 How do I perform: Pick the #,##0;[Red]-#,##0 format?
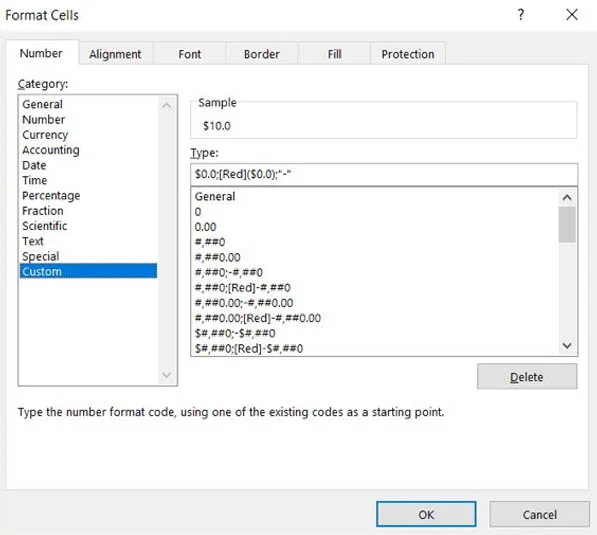(x=375, y=287)
